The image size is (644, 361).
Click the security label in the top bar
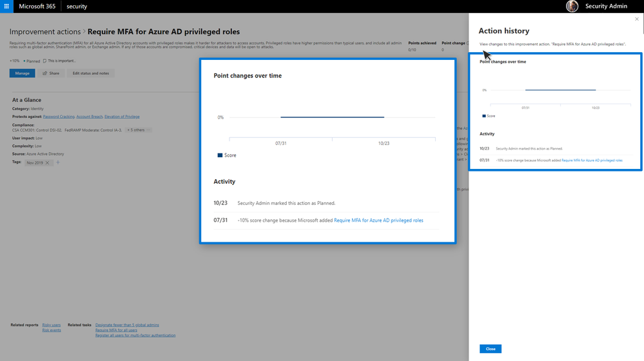(x=77, y=6)
